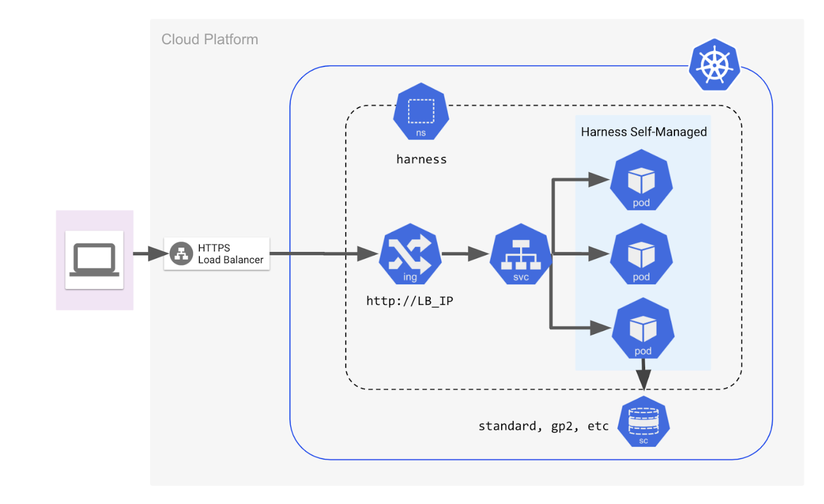The width and height of the screenshot is (824, 504).
Task: Click the harness namespace label
Action: tap(421, 160)
